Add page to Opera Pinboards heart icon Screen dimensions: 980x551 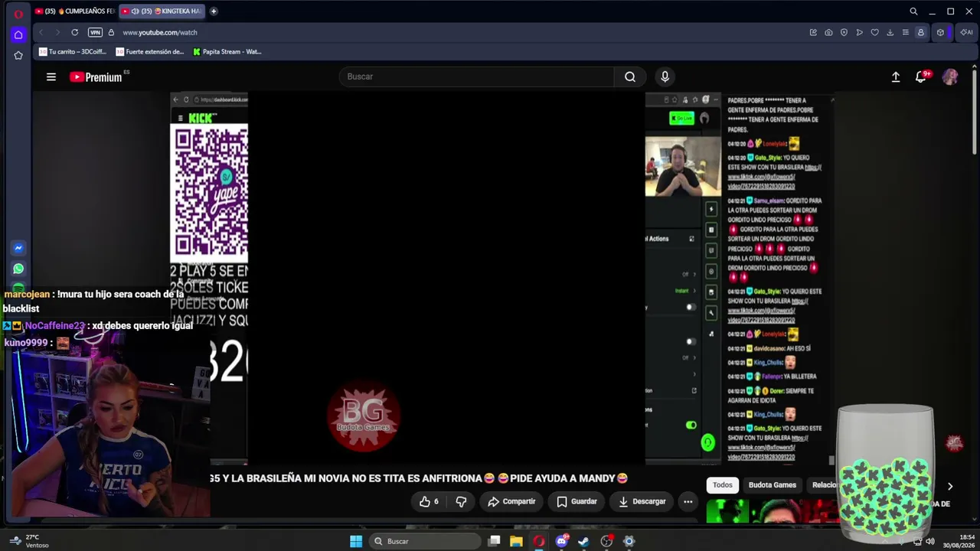[x=874, y=32]
